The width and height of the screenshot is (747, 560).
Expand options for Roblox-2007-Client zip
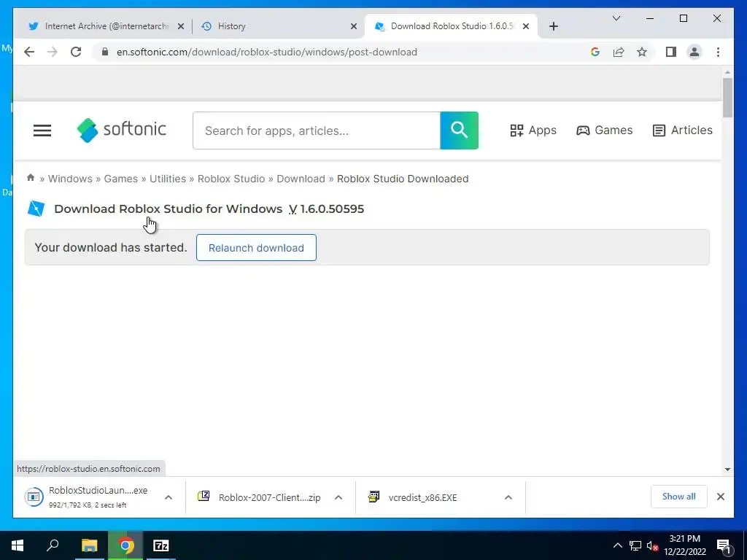point(338,497)
